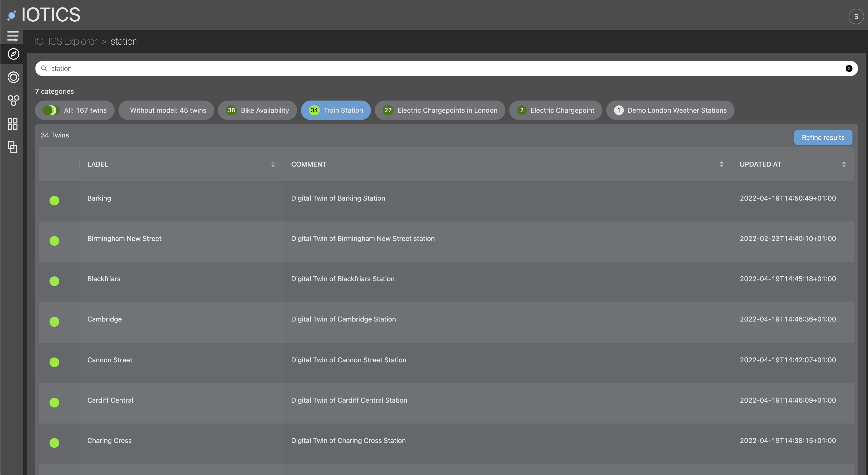Click the IOTICS logo

pyautogui.click(x=44, y=15)
